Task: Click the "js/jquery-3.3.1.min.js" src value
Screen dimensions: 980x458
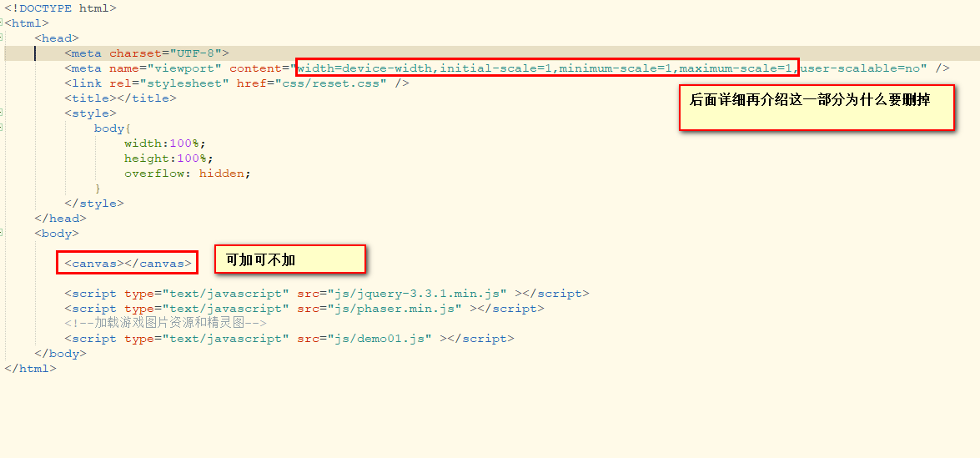Action: [417, 294]
